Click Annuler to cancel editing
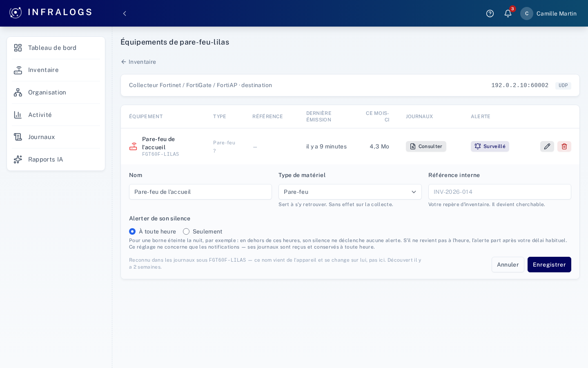Image resolution: width=588 pixels, height=368 pixels. pos(508,265)
